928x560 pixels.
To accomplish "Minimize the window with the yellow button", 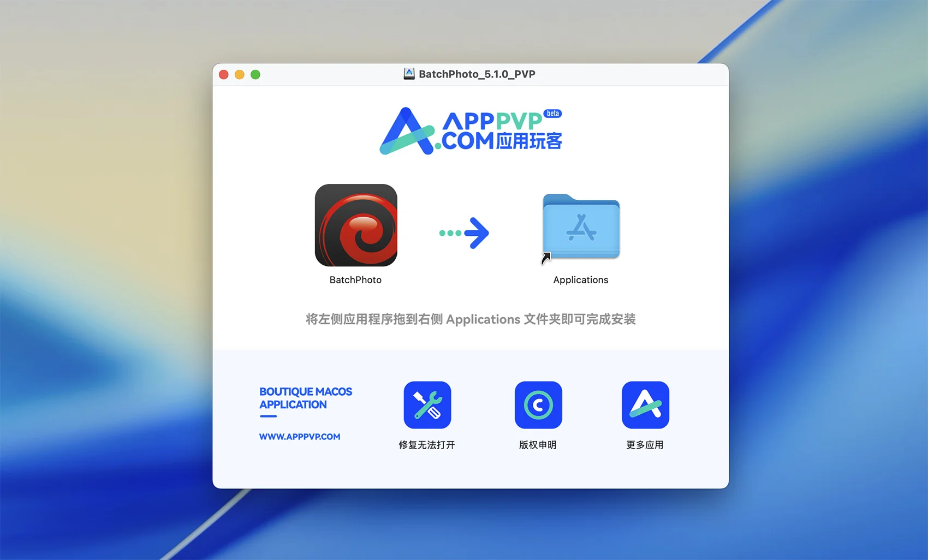I will pos(240,75).
